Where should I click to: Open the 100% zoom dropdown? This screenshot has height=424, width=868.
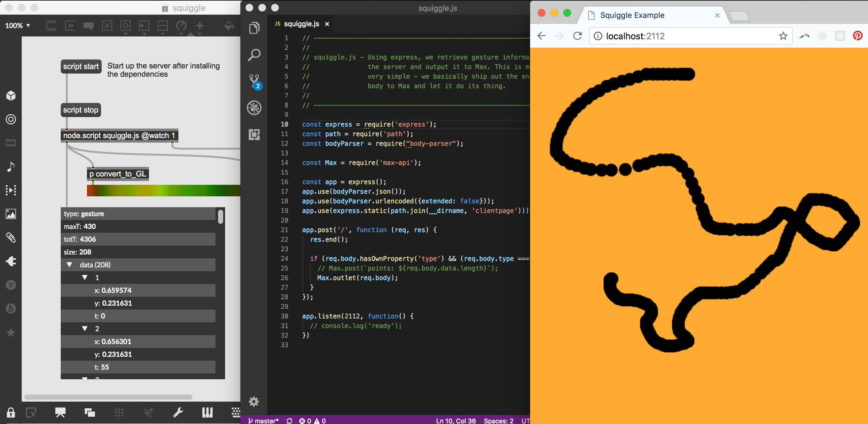point(18,26)
